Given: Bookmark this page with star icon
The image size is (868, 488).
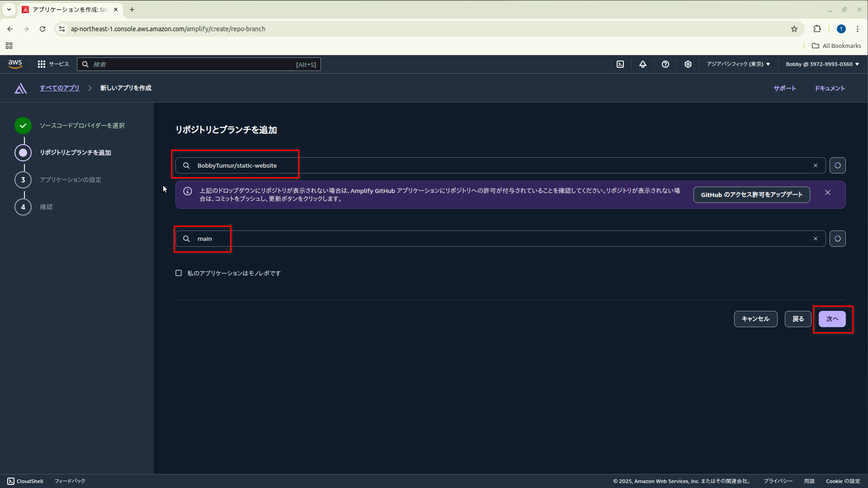Looking at the screenshot, I should click(x=794, y=29).
